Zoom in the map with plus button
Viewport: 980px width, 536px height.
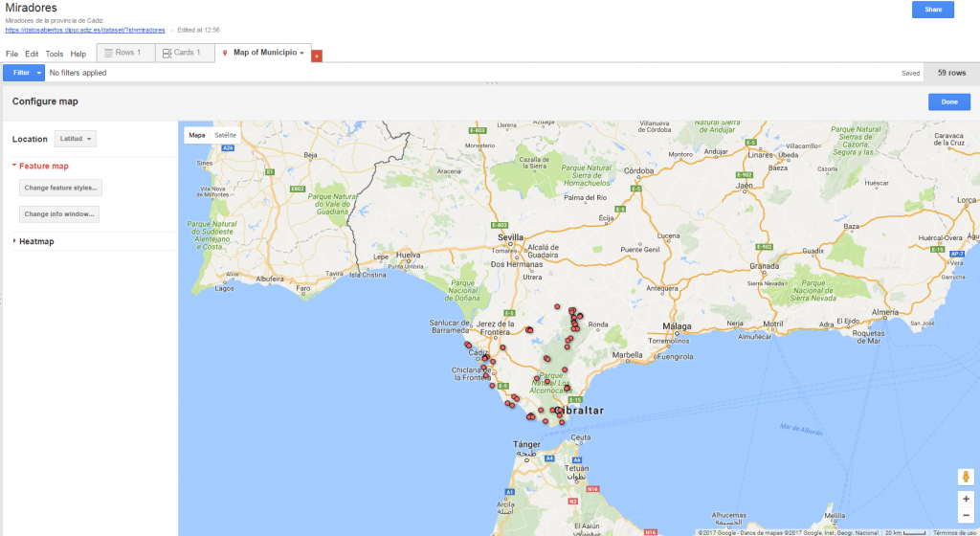[966, 499]
